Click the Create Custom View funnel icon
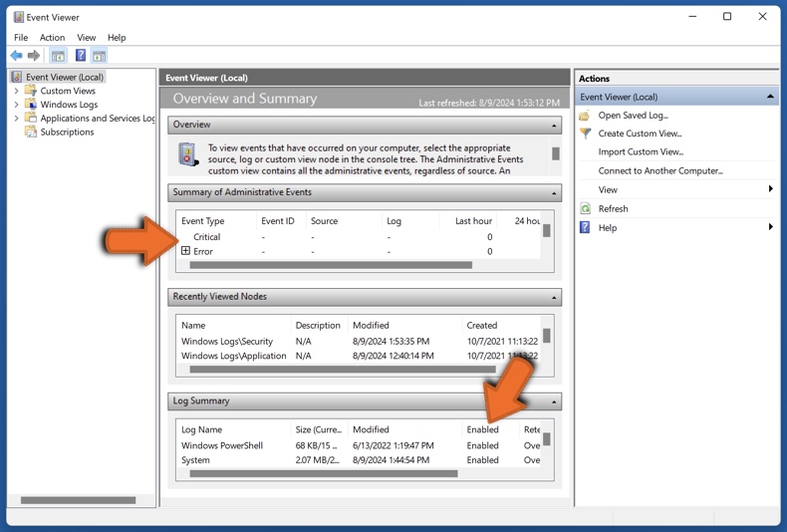 point(585,133)
